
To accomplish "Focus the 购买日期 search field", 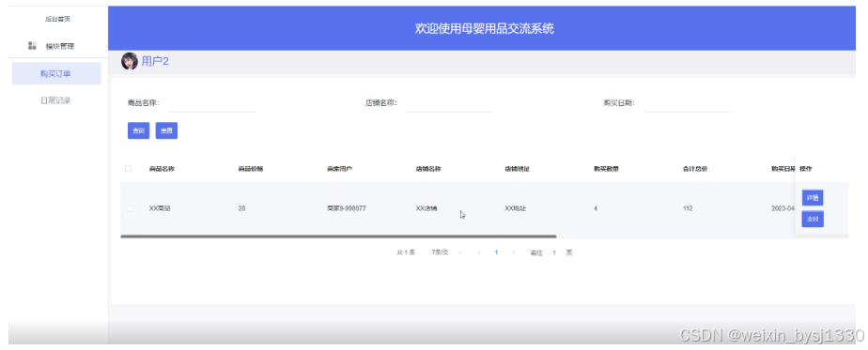I will coord(687,103).
